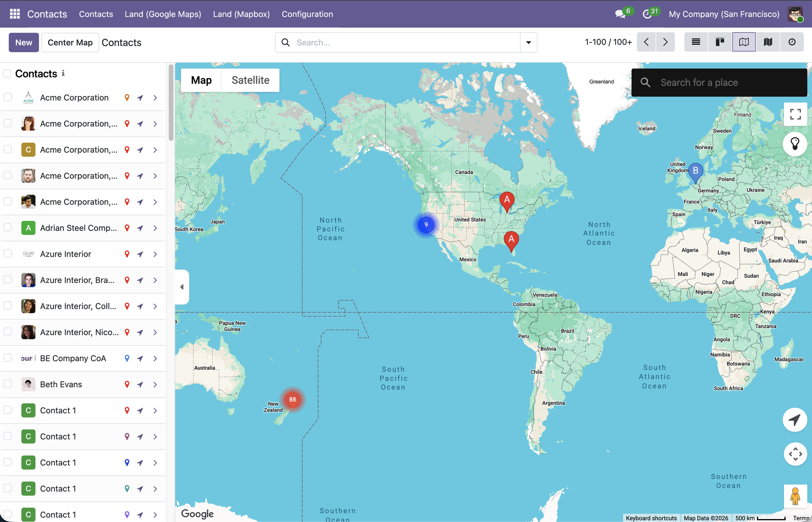
Task: Check the Adrian Steel Comp... checkbox
Action: 8,228
